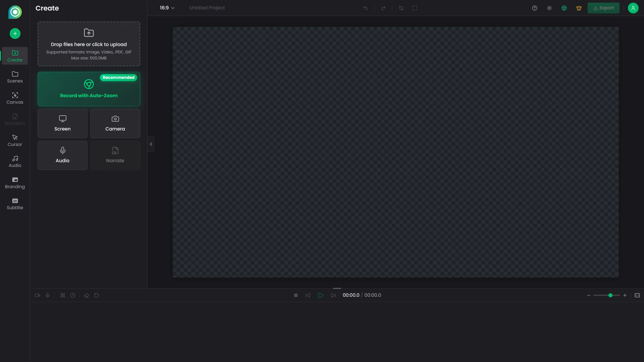This screenshot has width=644, height=362.
Task: Adjust the timeline zoom slider
Action: coord(607,295)
